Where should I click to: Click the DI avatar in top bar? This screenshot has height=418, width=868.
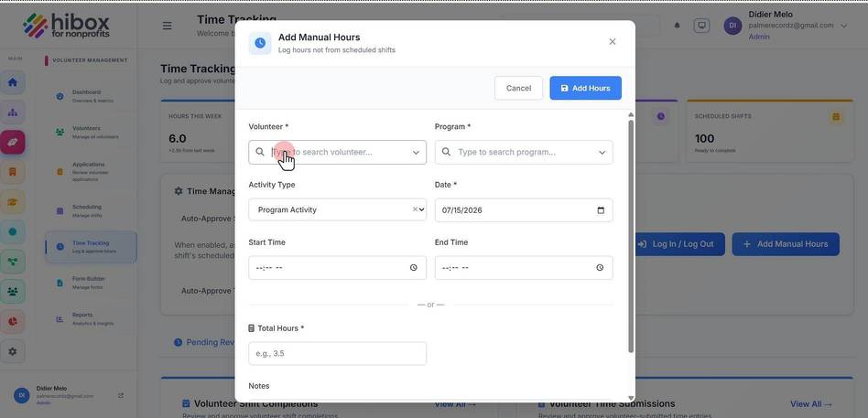point(732,26)
